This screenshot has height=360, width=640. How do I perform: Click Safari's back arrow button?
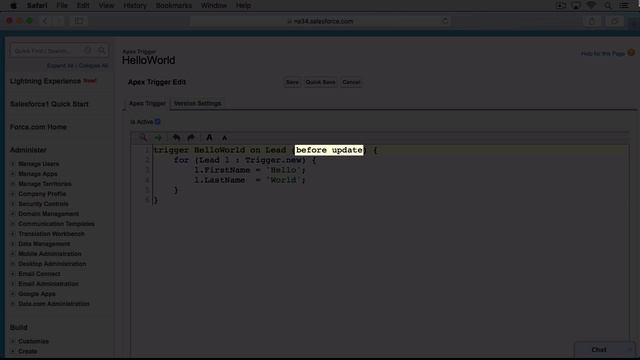pos(44,21)
